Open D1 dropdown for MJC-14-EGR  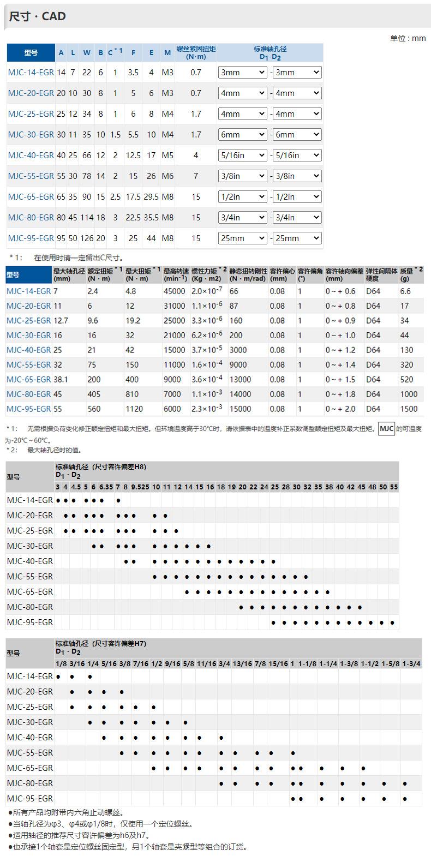tap(242, 72)
